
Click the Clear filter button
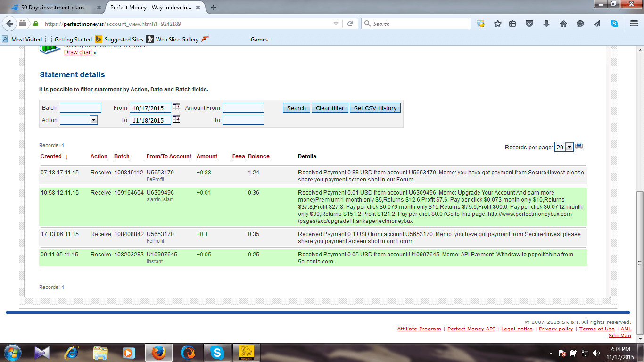[x=330, y=108]
